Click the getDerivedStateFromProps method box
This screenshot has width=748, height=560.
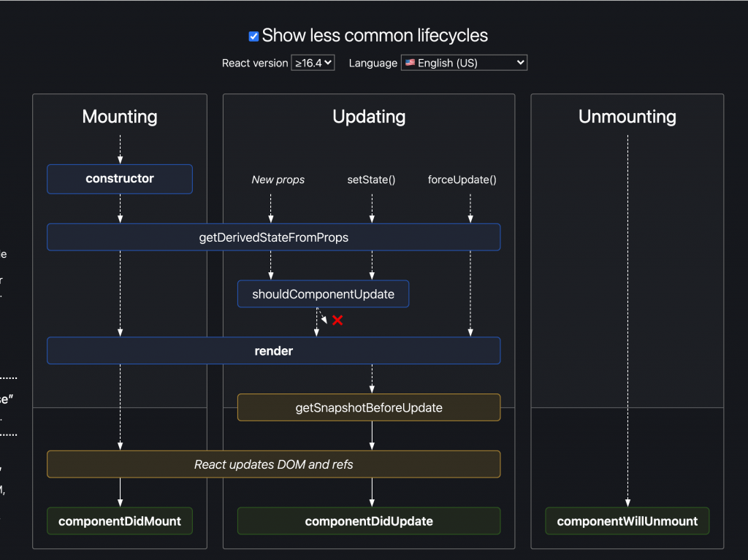273,237
